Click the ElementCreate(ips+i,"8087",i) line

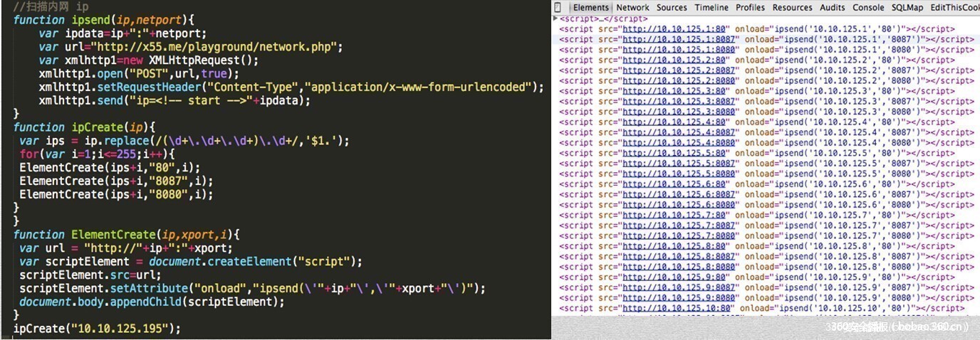click(x=116, y=181)
